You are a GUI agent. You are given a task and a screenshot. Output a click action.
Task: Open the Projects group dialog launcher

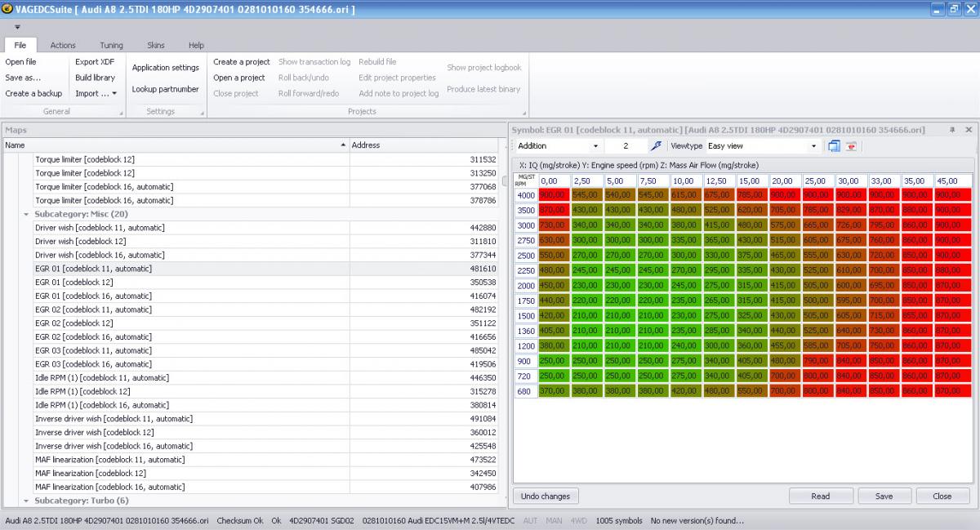[x=523, y=112]
